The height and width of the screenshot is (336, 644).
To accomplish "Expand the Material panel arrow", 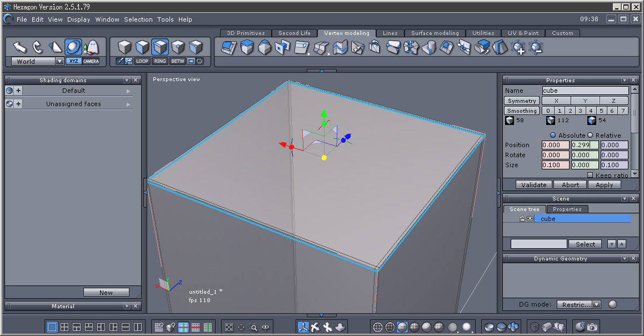I will [x=127, y=306].
